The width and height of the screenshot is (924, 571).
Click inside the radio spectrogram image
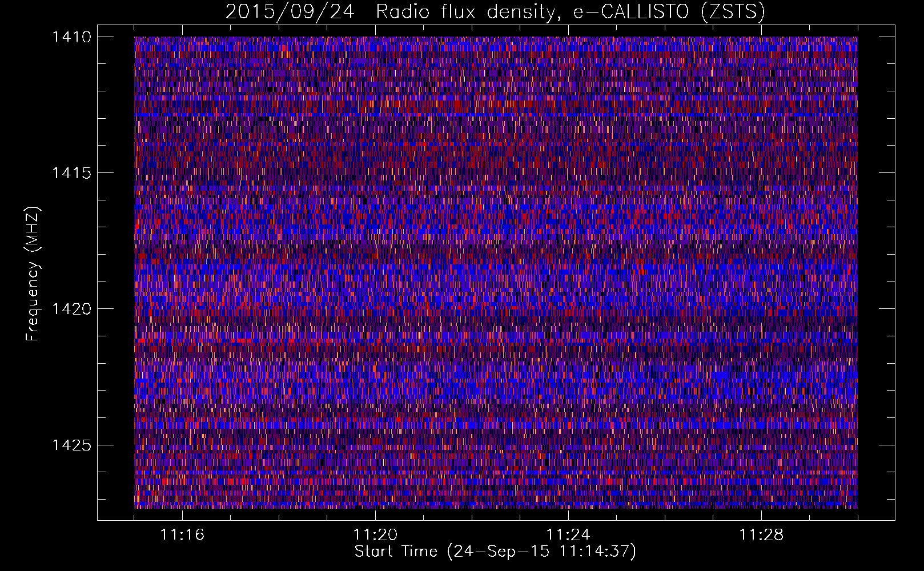496,272
